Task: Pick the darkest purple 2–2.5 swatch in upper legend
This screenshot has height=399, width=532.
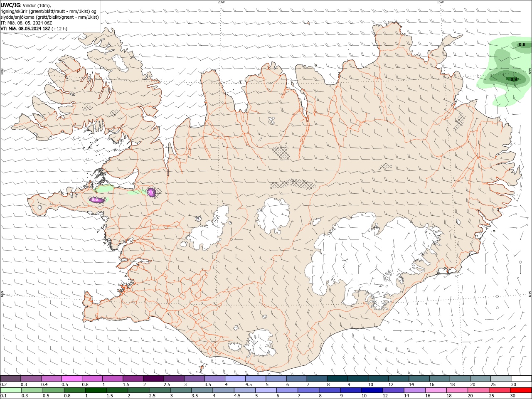Action: tap(153, 379)
